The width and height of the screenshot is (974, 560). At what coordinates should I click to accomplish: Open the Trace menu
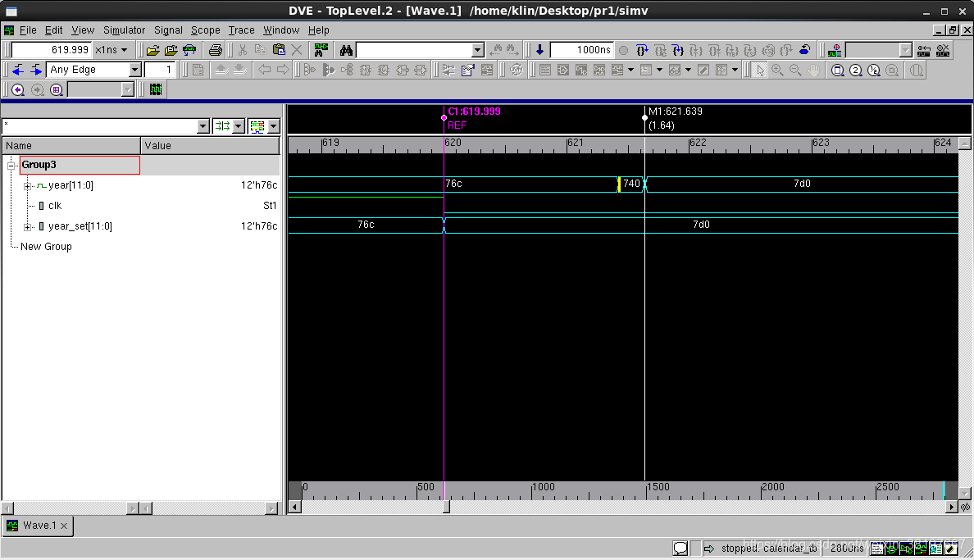[242, 30]
